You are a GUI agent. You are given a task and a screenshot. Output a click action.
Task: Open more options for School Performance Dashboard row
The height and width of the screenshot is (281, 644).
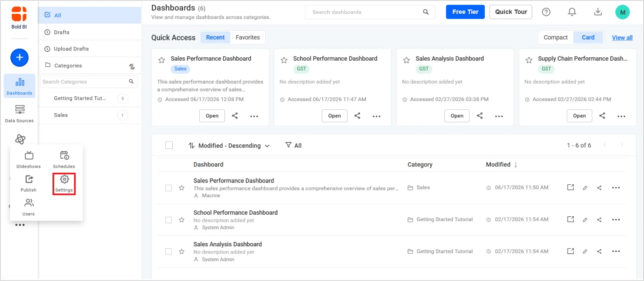[x=616, y=220]
